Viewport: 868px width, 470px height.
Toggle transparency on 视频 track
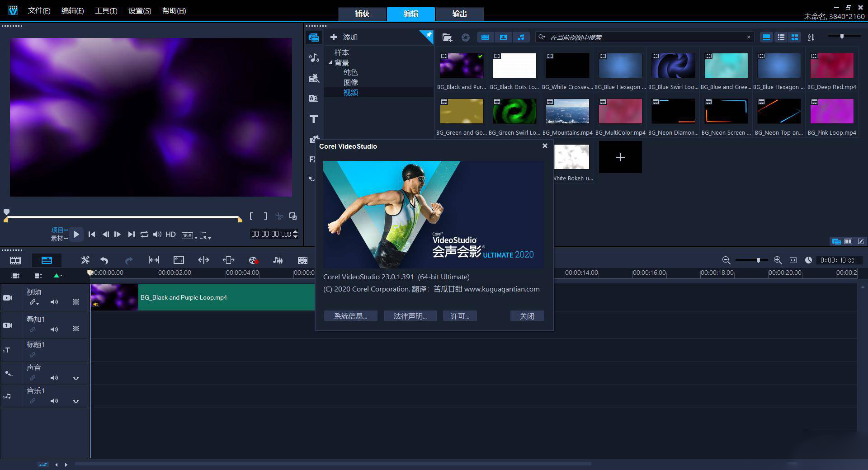click(76, 302)
